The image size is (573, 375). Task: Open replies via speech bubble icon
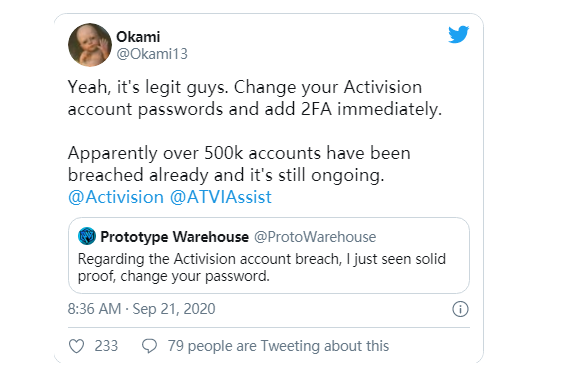(x=149, y=346)
